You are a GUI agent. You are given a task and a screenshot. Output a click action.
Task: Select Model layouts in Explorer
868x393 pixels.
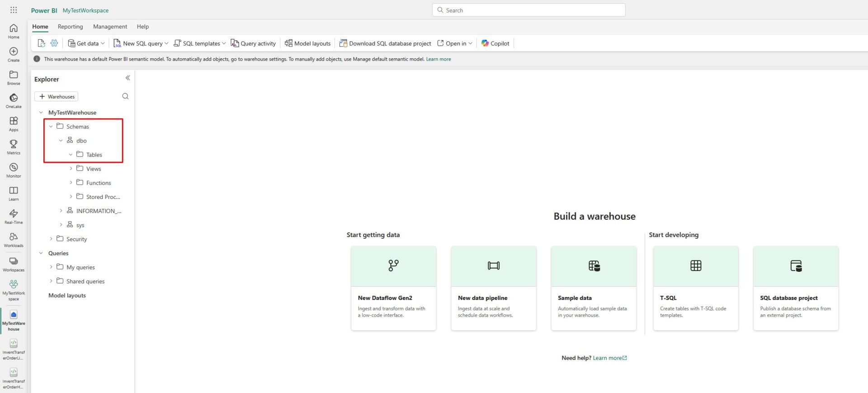[x=67, y=295]
